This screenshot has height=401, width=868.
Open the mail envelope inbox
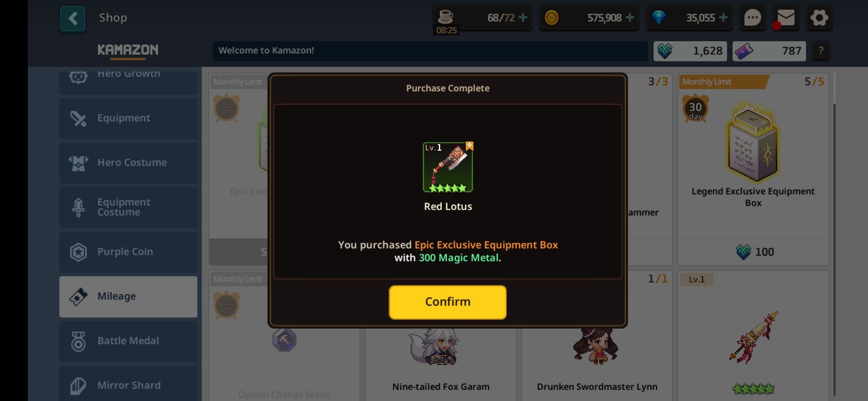point(785,17)
